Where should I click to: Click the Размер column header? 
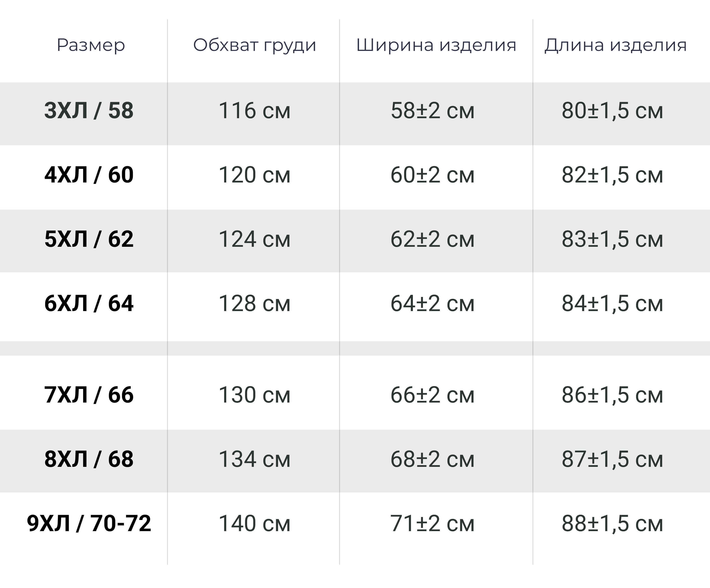click(91, 45)
